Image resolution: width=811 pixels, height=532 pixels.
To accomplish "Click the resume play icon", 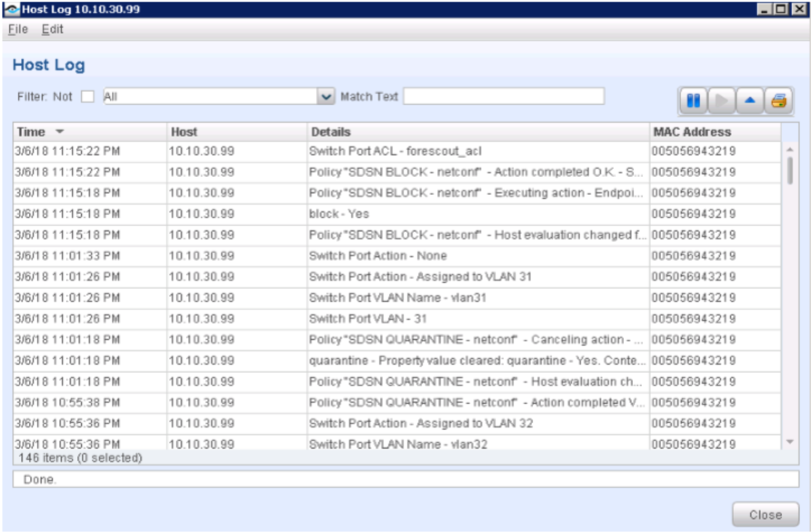I will 721,101.
